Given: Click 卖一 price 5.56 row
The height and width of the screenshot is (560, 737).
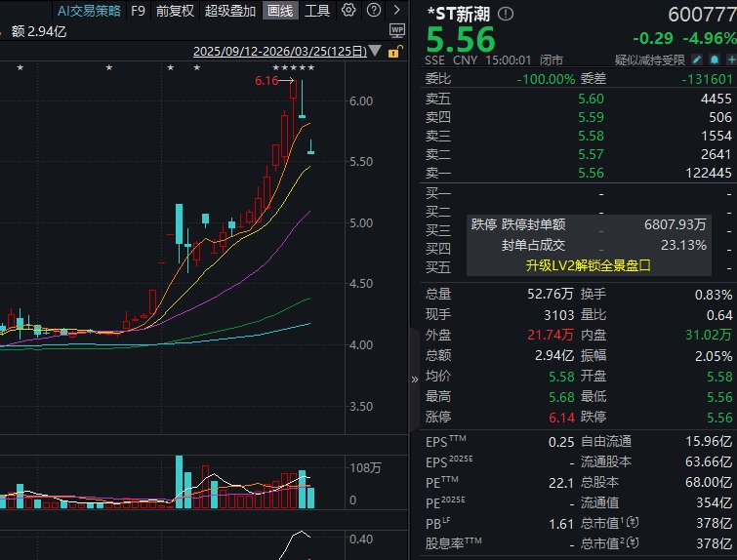Looking at the screenshot, I should pyautogui.click(x=578, y=173).
